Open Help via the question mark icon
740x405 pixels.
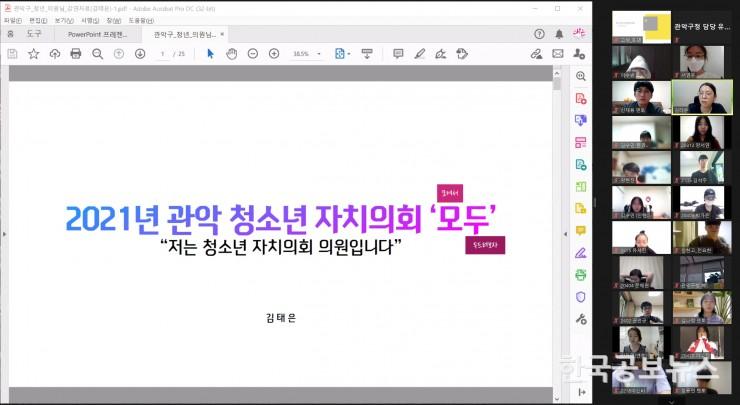(539, 34)
